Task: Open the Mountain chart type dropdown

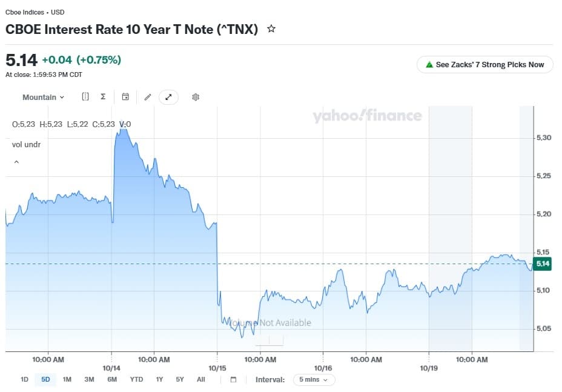Action: [x=43, y=97]
